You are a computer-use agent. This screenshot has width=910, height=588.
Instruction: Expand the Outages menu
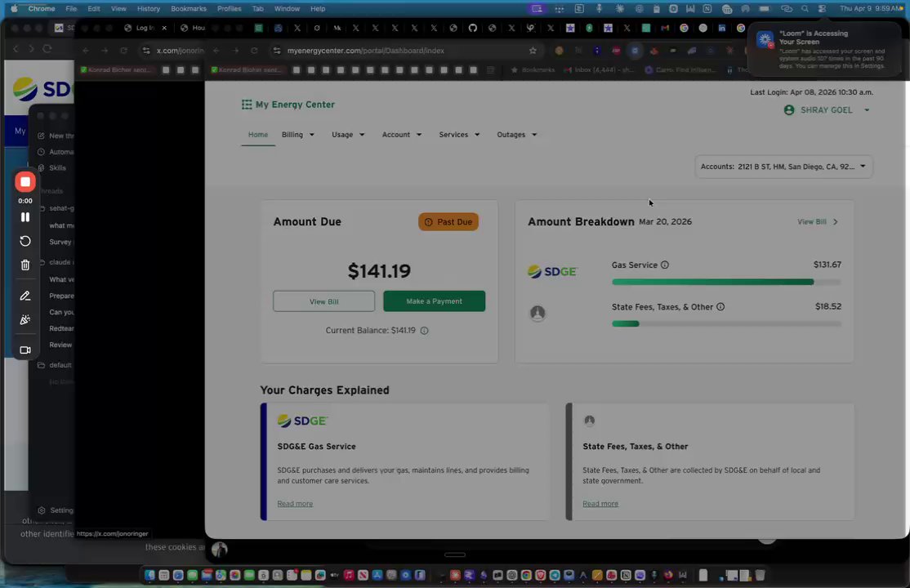516,135
